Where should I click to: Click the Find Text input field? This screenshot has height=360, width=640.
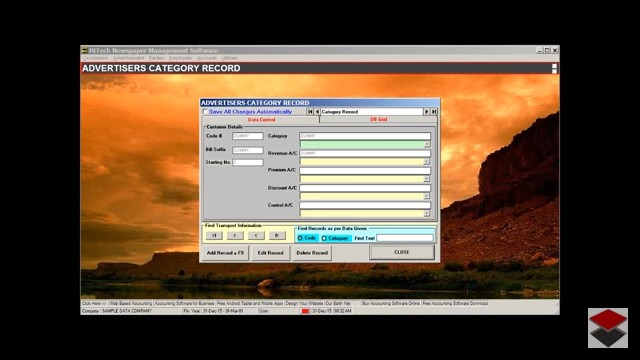[x=404, y=238]
